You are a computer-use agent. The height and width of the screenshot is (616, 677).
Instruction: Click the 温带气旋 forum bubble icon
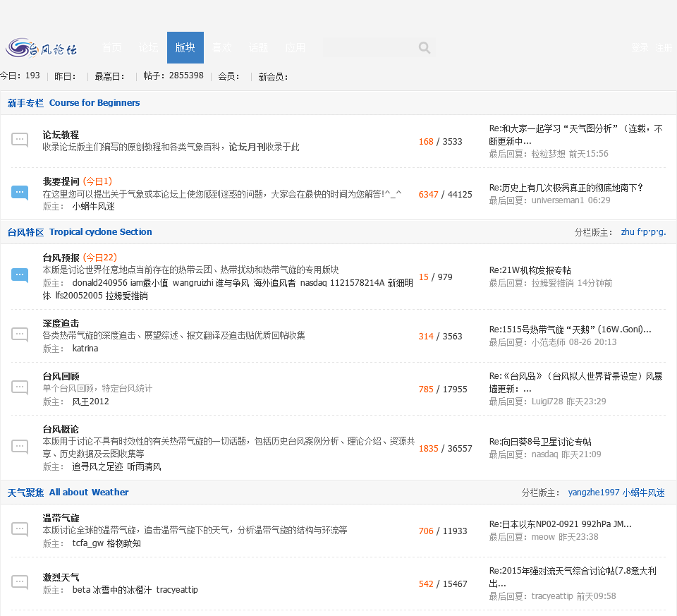[x=20, y=529]
